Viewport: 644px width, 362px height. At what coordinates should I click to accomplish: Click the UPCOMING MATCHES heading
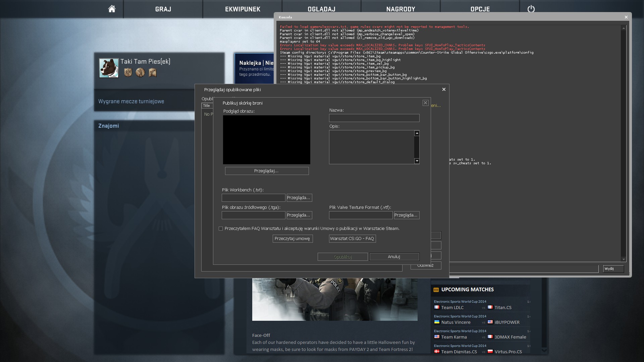coord(468,290)
